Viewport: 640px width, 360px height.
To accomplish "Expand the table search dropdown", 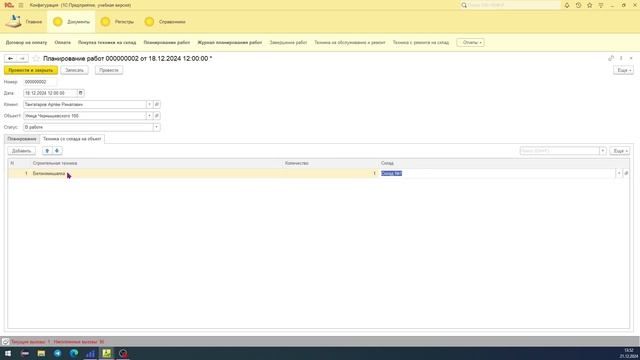I will tap(602, 151).
